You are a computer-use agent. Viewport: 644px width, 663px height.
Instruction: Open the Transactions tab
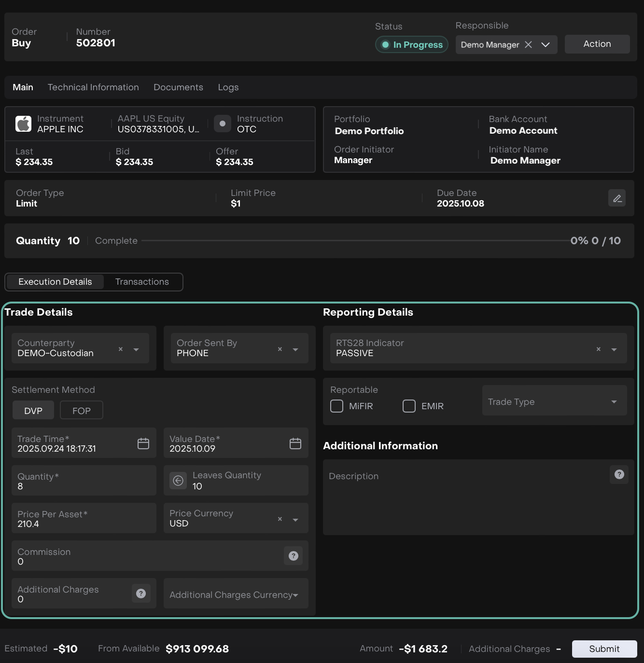pyautogui.click(x=142, y=282)
